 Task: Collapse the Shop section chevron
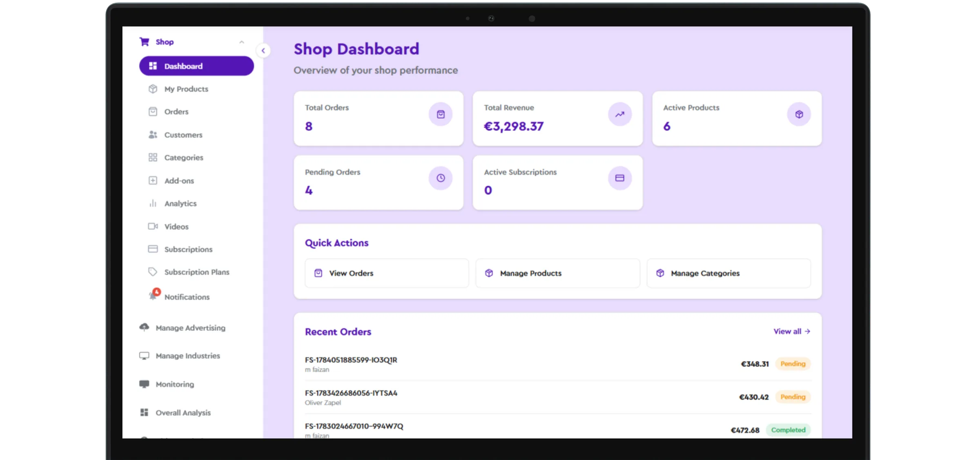tap(242, 42)
